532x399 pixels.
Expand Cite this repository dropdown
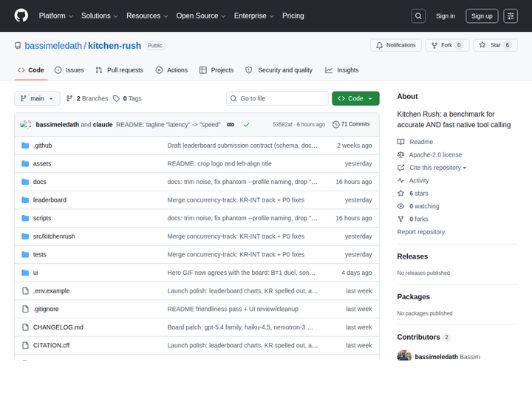437,168
